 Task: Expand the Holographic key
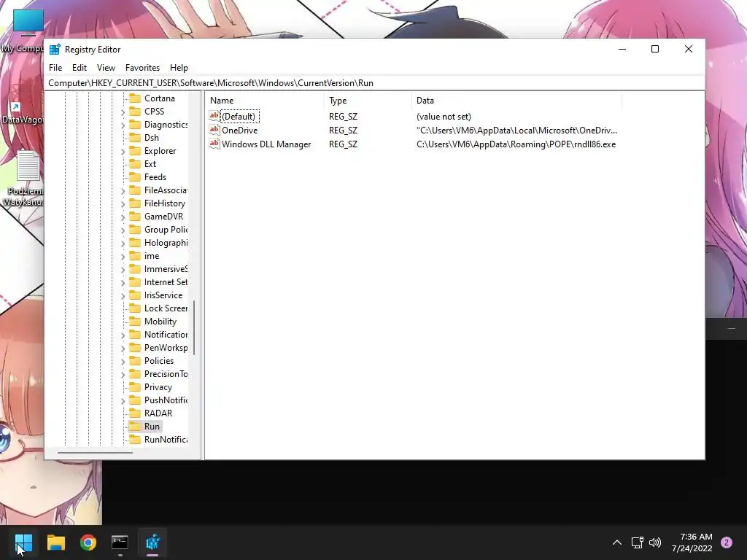click(x=123, y=244)
